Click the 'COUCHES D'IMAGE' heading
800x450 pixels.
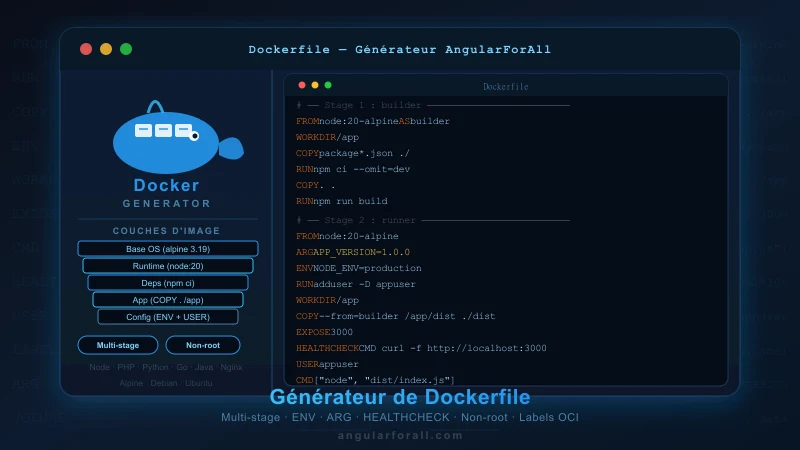(x=166, y=231)
